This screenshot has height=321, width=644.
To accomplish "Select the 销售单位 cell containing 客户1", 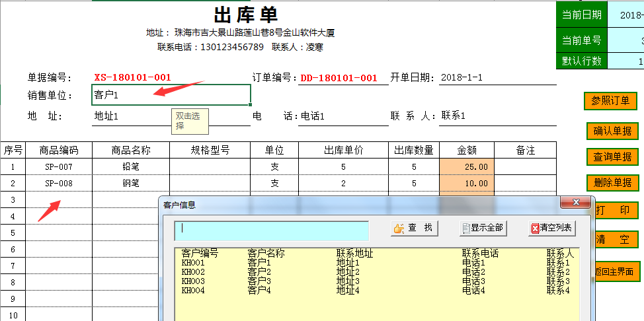I will pos(171,95).
